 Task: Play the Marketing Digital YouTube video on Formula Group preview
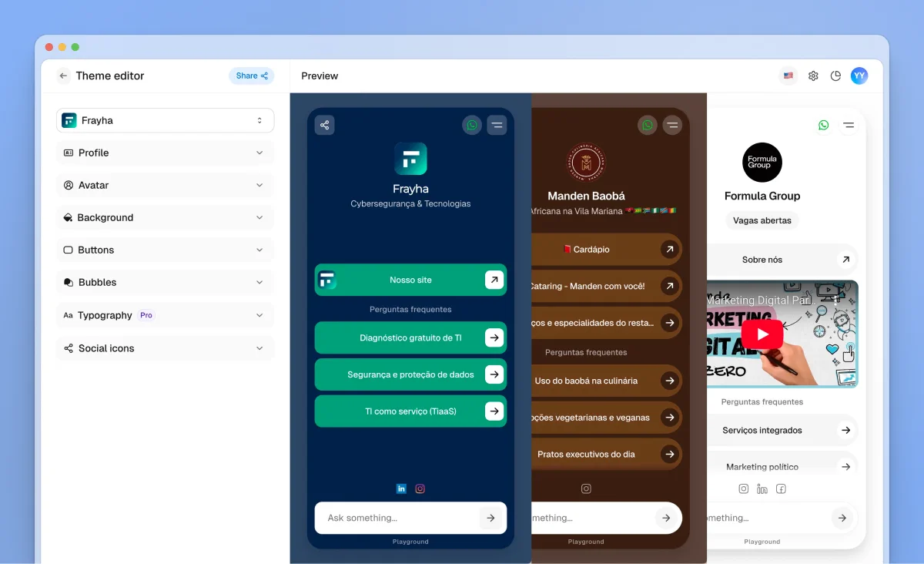(x=762, y=334)
